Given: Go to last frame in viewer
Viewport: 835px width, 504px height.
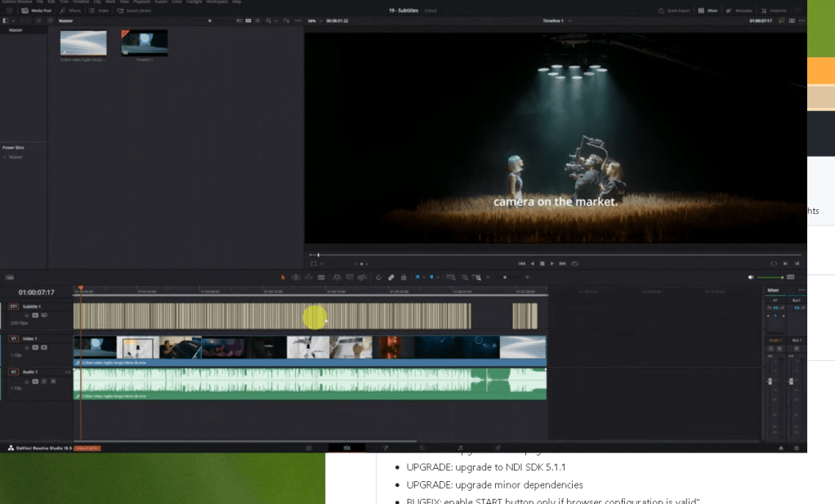Looking at the screenshot, I should coord(562,264).
